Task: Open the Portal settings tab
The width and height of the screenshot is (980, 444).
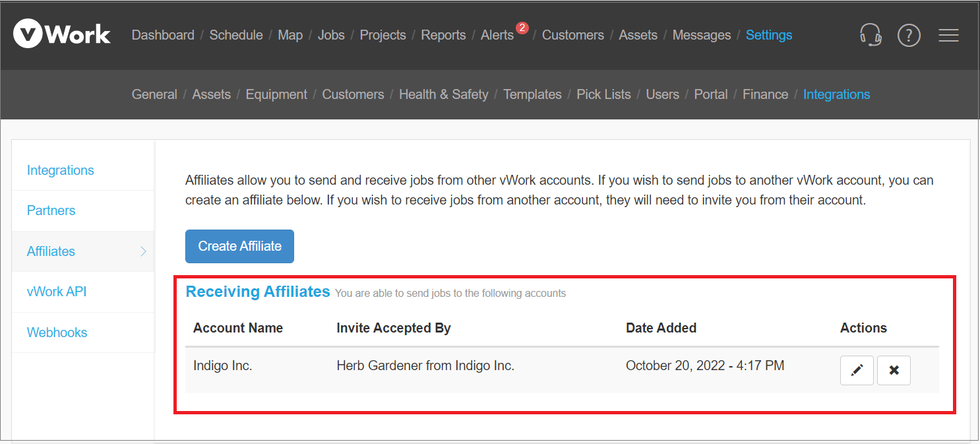Action: pyautogui.click(x=711, y=94)
